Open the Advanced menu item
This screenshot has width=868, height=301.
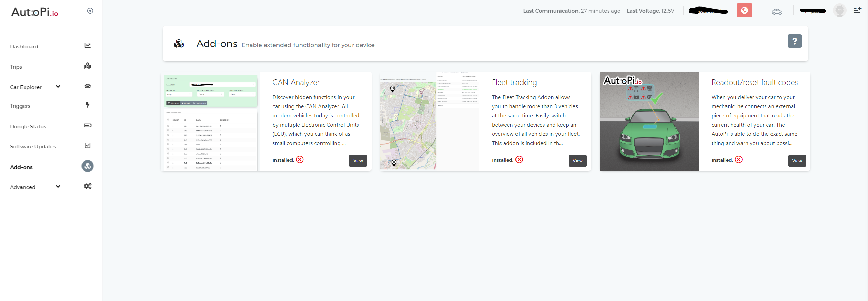pos(23,187)
